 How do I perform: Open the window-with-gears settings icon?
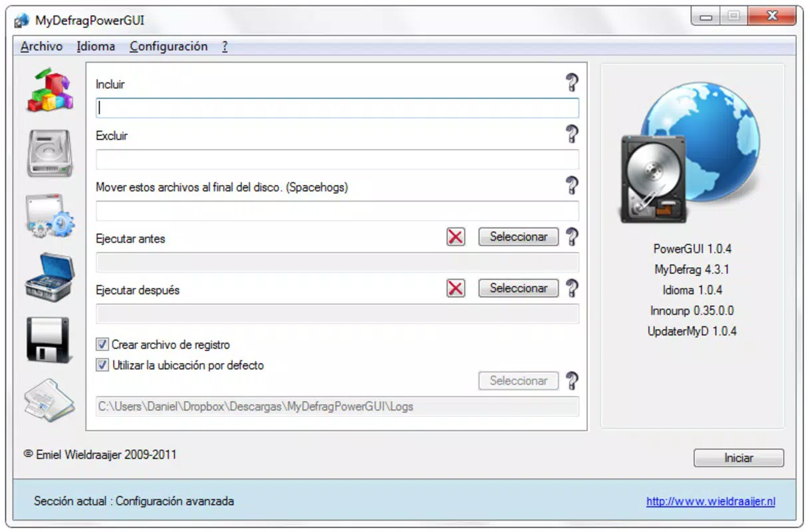point(50,215)
